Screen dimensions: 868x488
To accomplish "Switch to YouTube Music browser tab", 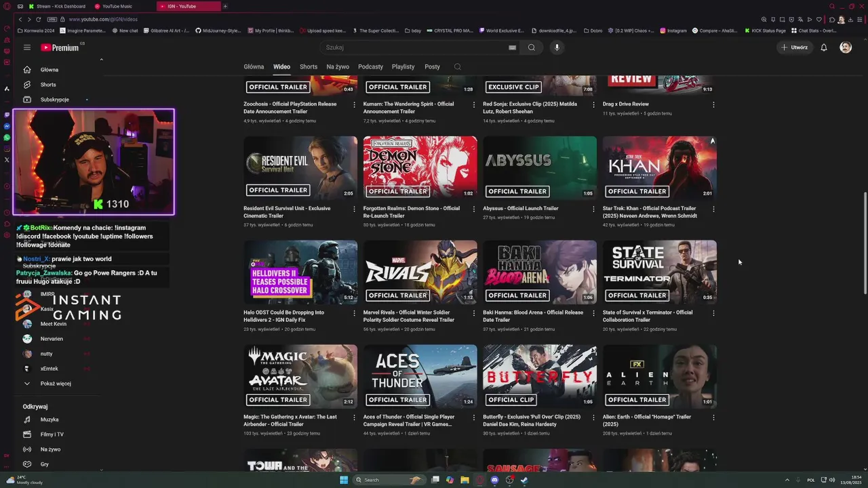I will point(122,6).
